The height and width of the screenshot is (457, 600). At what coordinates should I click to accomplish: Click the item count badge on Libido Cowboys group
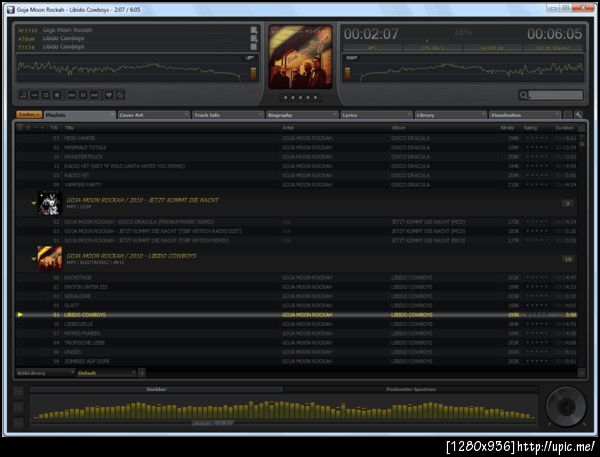(x=568, y=260)
